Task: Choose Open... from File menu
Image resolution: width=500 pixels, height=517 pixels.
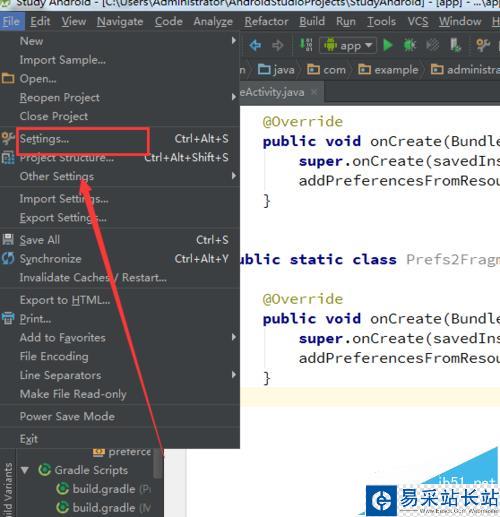Action: (x=120, y=79)
